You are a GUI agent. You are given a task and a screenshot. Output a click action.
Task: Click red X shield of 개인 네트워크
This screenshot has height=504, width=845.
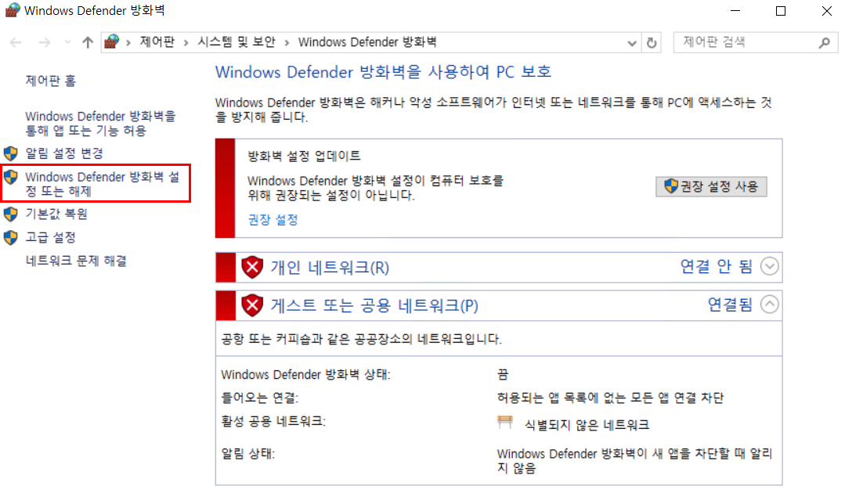point(252,267)
